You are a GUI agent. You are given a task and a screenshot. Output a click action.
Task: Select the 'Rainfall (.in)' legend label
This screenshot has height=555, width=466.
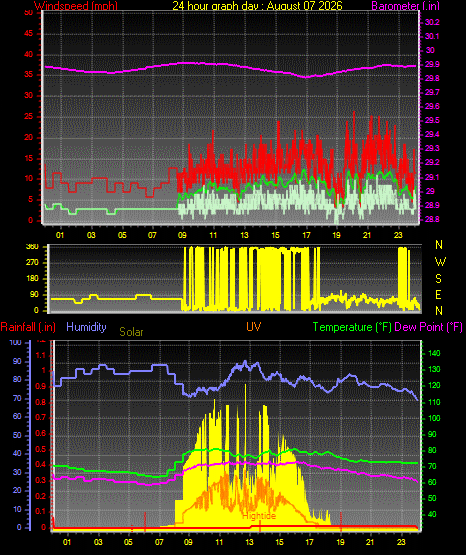[28, 327]
